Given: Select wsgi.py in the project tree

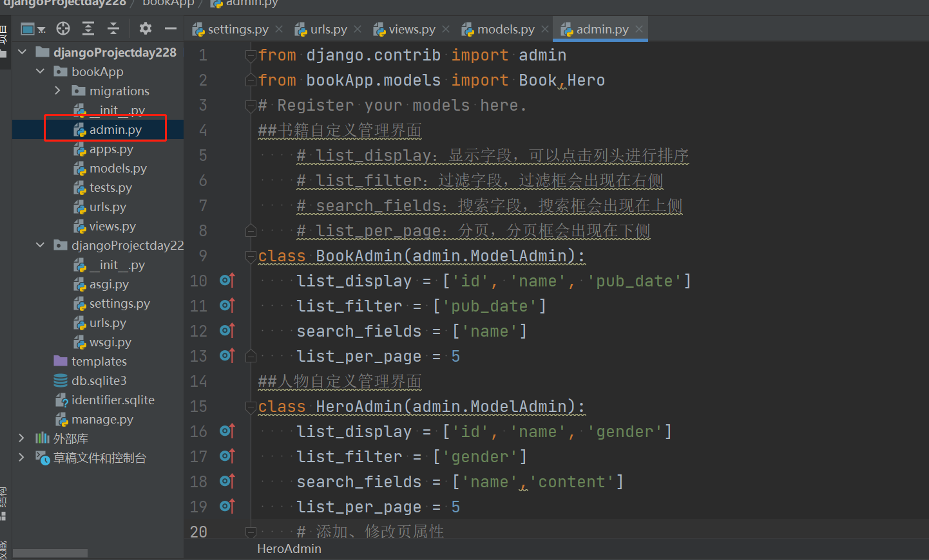Looking at the screenshot, I should click(110, 342).
